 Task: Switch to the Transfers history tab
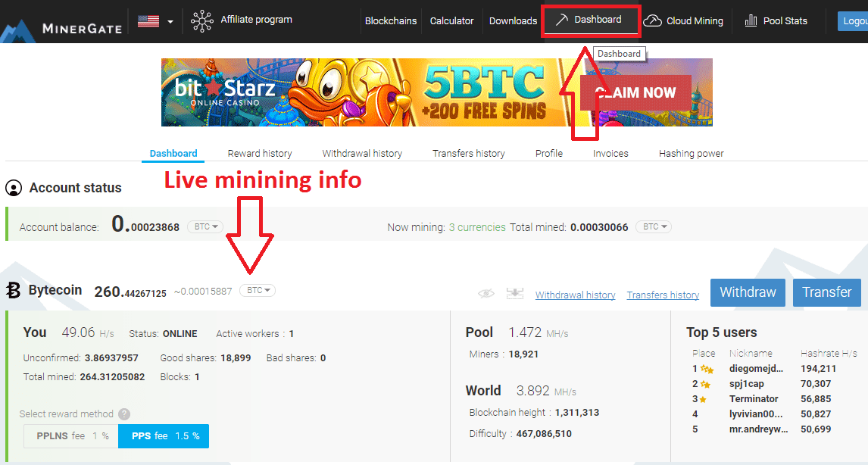469,153
